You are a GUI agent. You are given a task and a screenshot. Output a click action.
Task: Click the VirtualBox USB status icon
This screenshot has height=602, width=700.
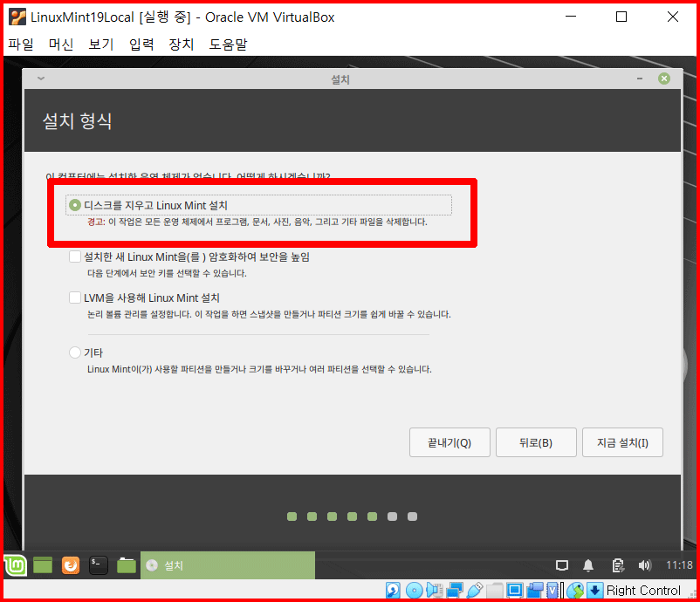coord(475,591)
